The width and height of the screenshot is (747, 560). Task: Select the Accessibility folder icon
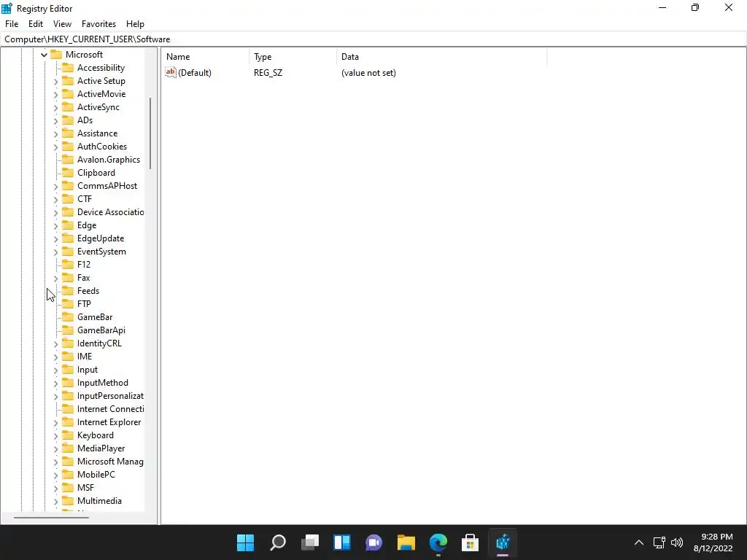pyautogui.click(x=68, y=68)
